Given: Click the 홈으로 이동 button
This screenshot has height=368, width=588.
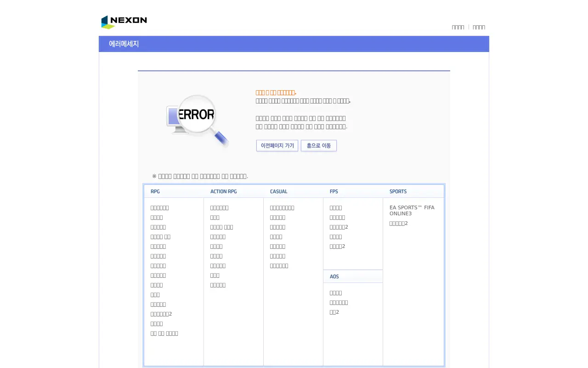Looking at the screenshot, I should [x=319, y=145].
